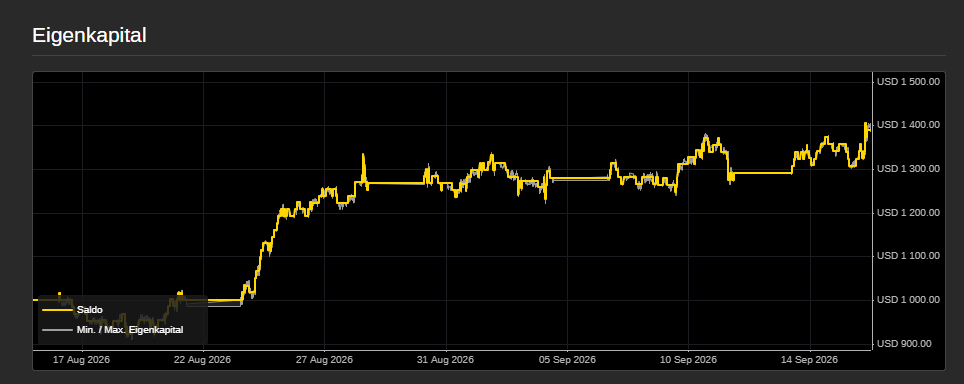Screen dimensions: 964x384
Task: Click the USD 1 200.00 axis label
Action: pyautogui.click(x=908, y=213)
